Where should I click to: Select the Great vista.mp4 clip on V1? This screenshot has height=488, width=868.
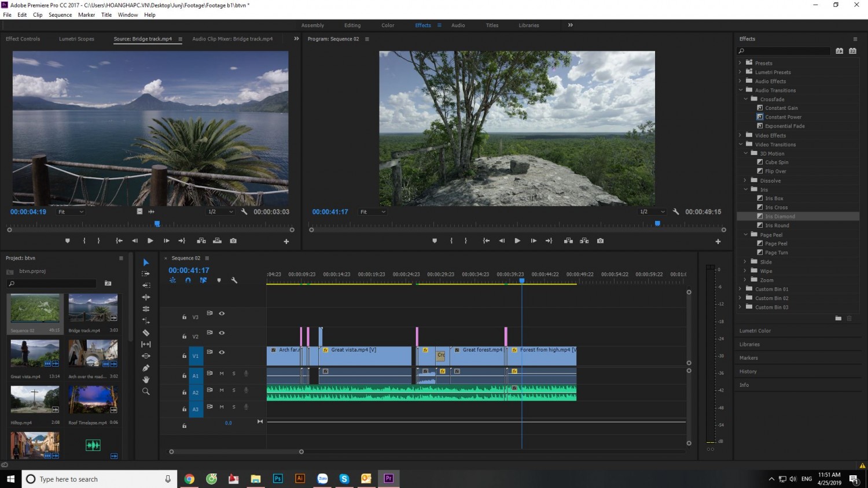coord(365,356)
